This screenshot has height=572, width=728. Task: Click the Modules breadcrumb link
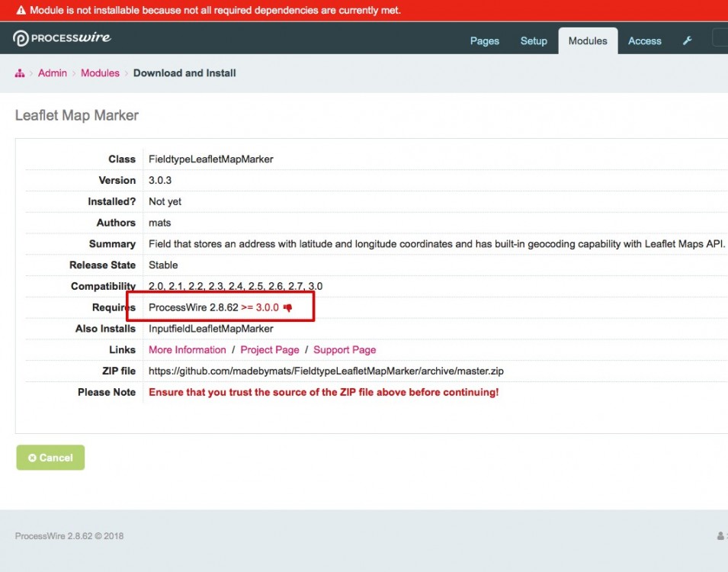100,73
